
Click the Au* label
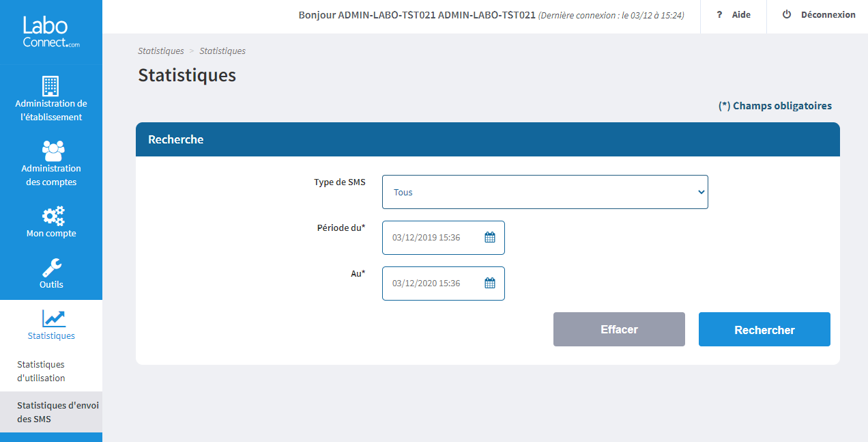click(358, 274)
